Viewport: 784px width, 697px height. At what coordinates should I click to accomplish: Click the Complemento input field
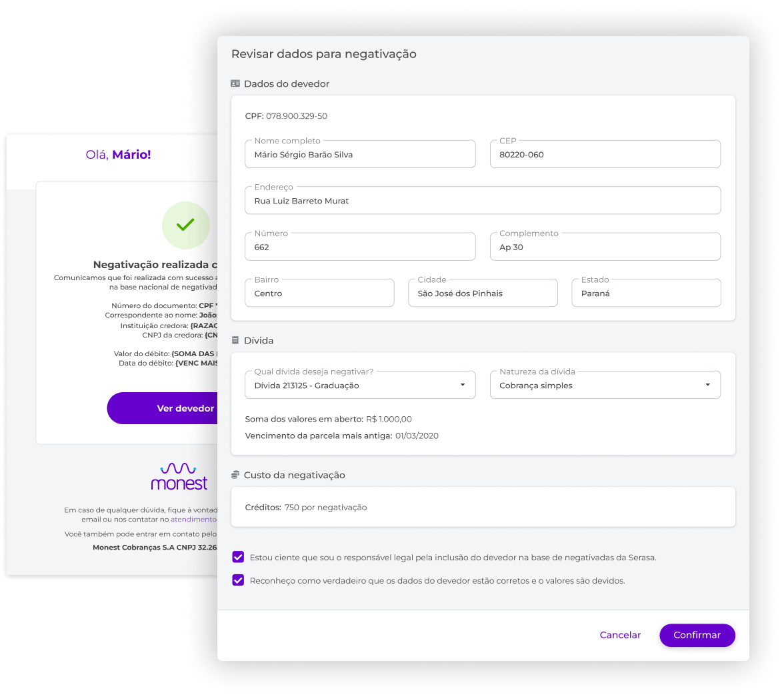click(x=605, y=247)
